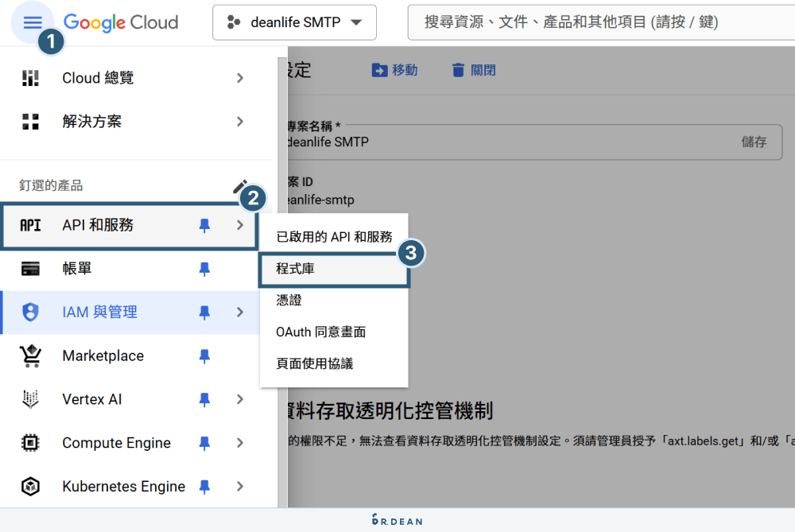Select the Cloud 總覽 grid icon

click(x=30, y=77)
